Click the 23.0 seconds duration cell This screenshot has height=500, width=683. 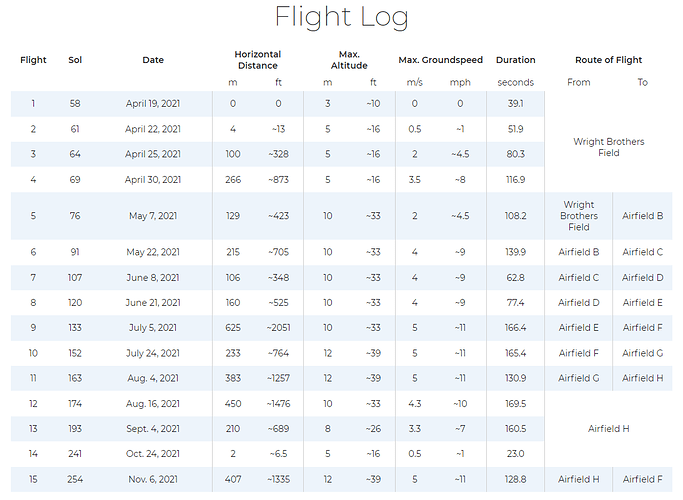point(515,453)
